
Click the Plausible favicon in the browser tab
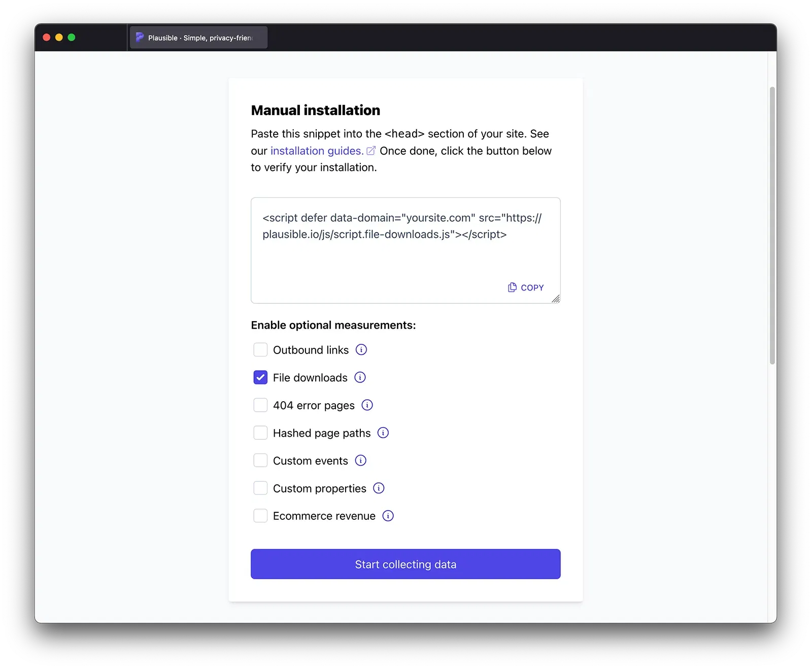[140, 37]
